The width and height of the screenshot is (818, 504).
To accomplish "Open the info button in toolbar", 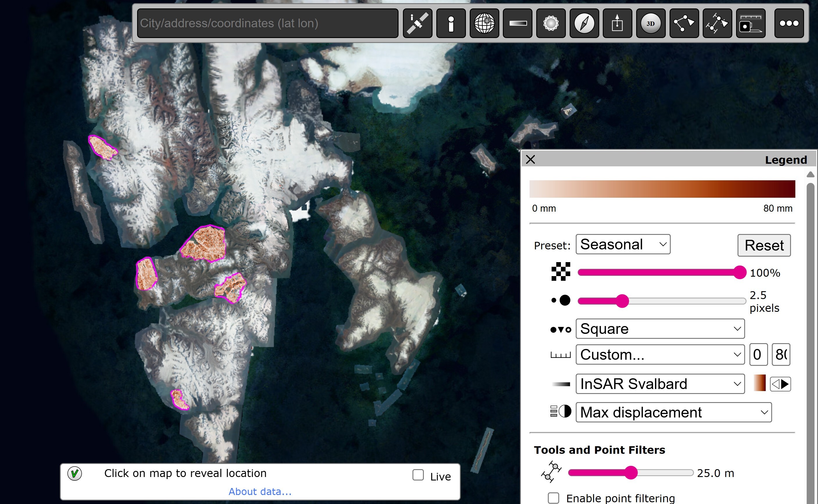I will (x=451, y=23).
